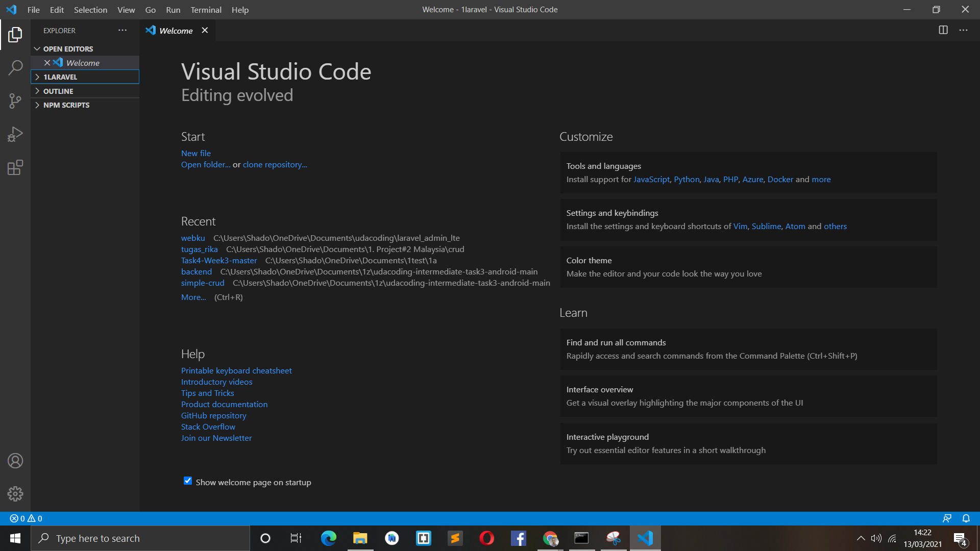
Task: Open the Explorer view icon
Action: 15,34
